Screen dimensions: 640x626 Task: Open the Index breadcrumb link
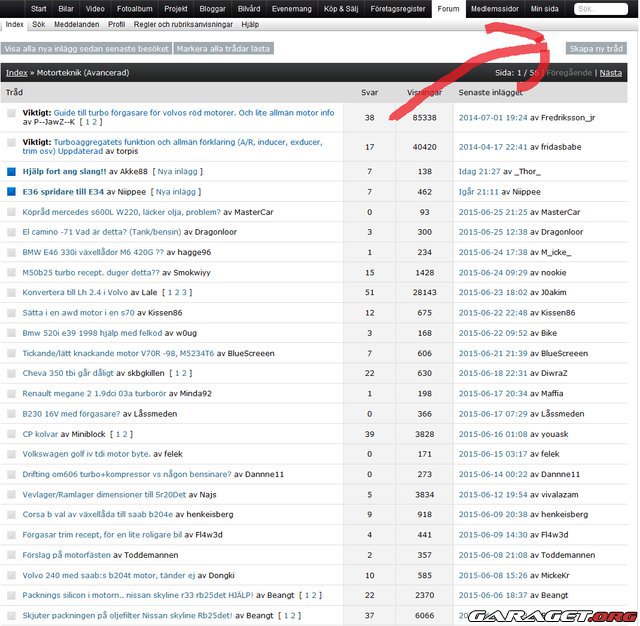click(16, 73)
